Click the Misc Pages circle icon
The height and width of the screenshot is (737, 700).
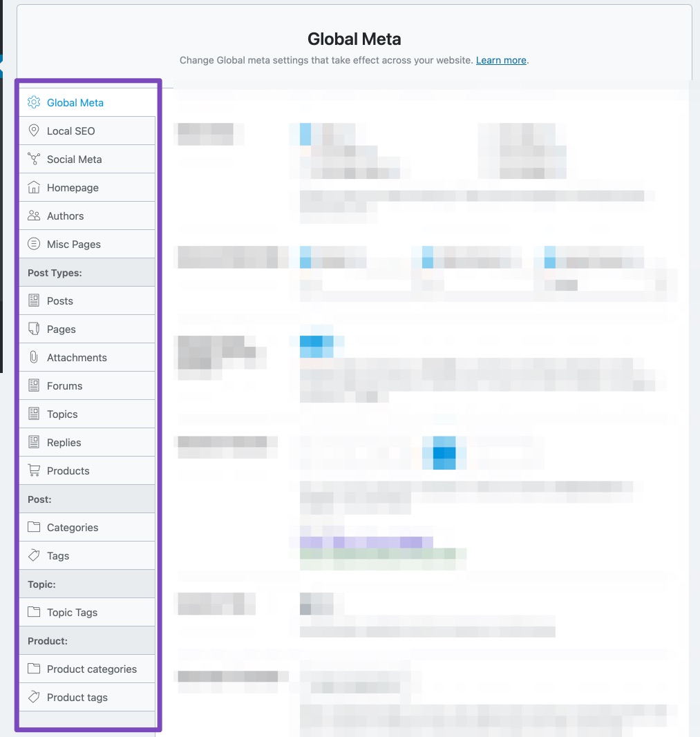(32, 243)
